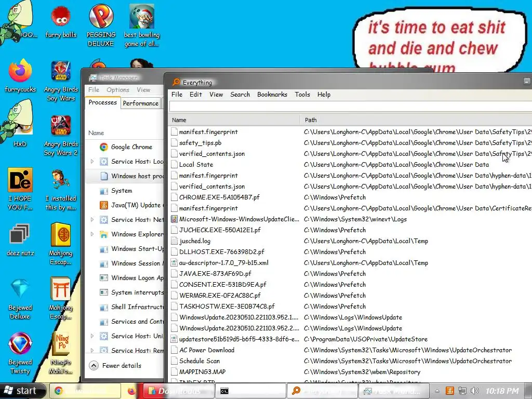Viewport: 532px width, 399px height.
Task: Open Task Manager File menu
Action: (x=94, y=89)
